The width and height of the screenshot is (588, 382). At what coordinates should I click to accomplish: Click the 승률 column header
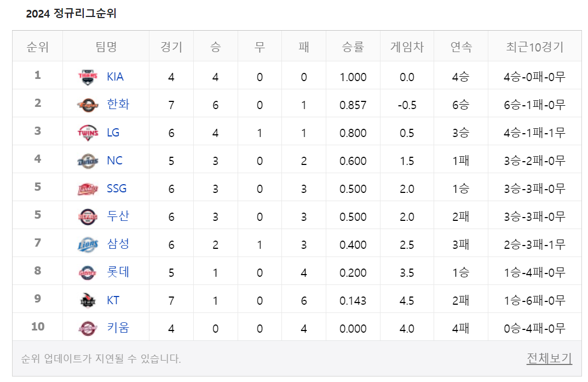coord(353,47)
